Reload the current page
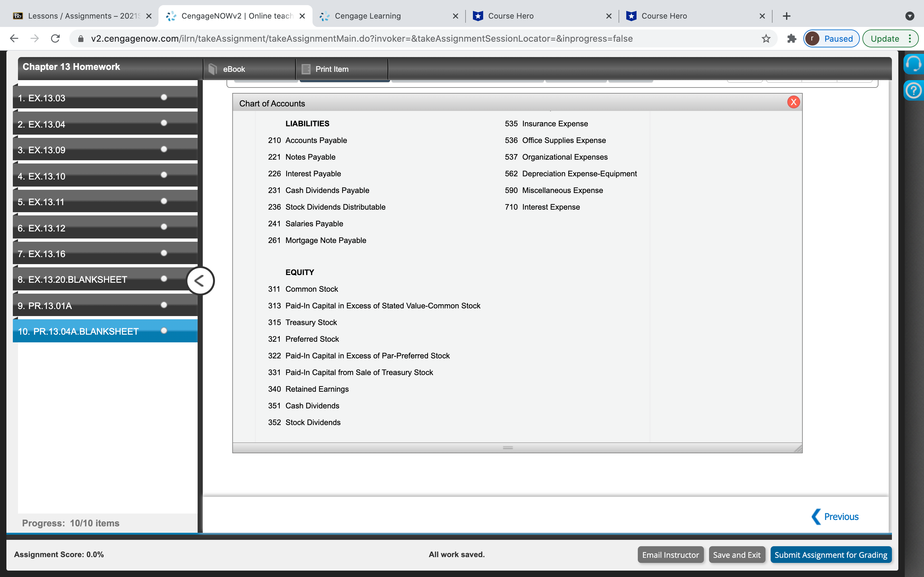 [x=56, y=38]
